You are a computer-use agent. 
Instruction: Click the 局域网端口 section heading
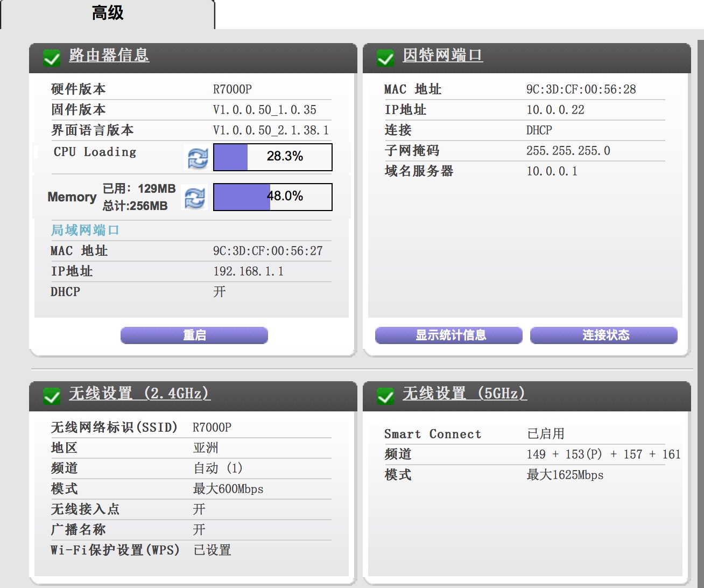pyautogui.click(x=84, y=230)
